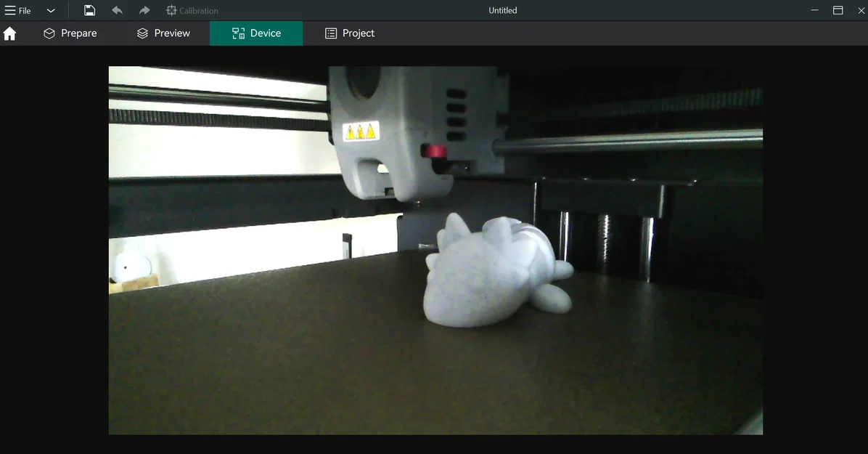Expand the dropdown chevron next to File
The width and height of the screenshot is (868, 454).
(x=50, y=10)
